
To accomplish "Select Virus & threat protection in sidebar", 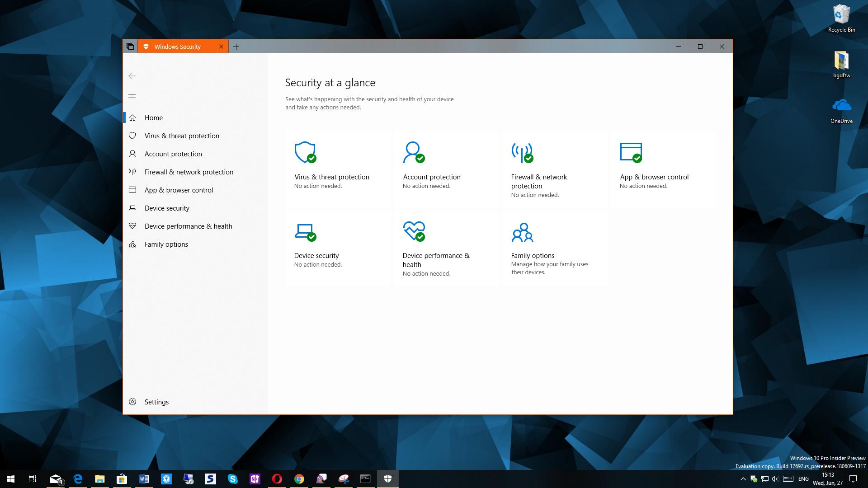I will [195, 136].
